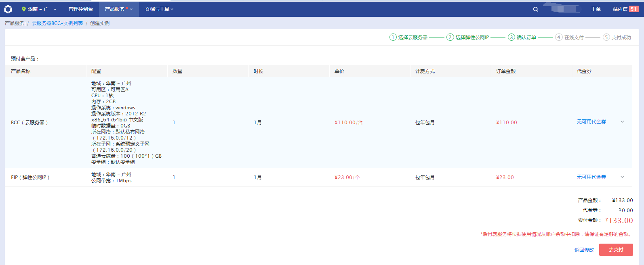This screenshot has height=265, width=644.
Task: Click step 3 确认订单 circle icon
Action: tap(511, 37)
